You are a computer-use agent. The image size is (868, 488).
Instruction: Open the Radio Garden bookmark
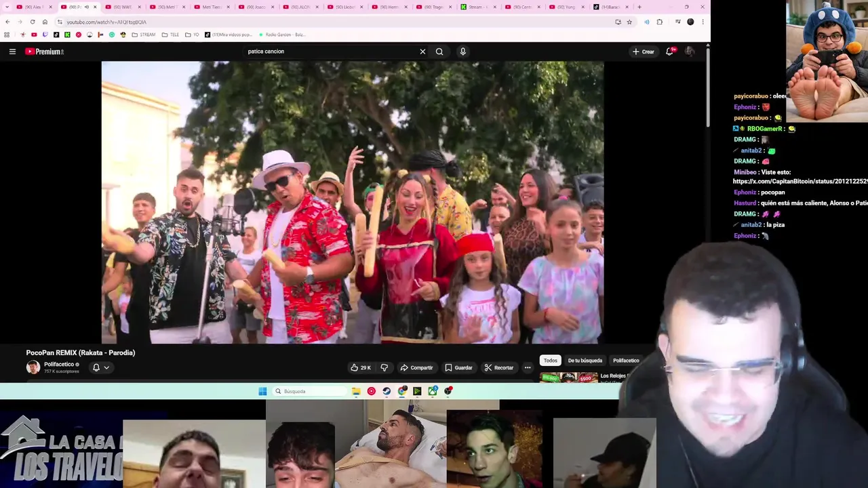(281, 35)
